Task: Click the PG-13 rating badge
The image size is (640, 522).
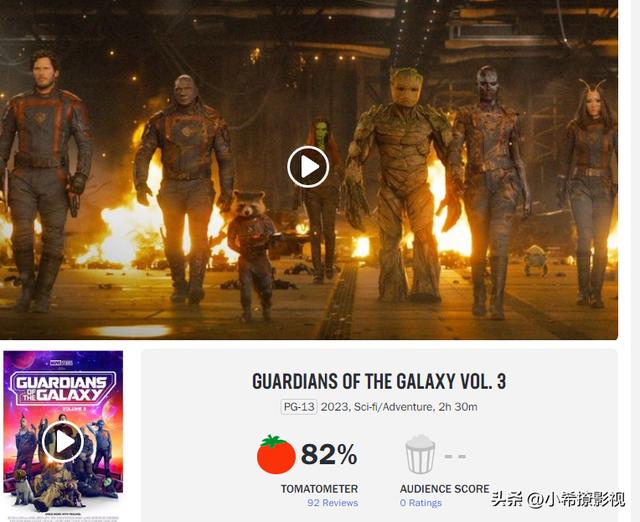Action: (x=299, y=407)
